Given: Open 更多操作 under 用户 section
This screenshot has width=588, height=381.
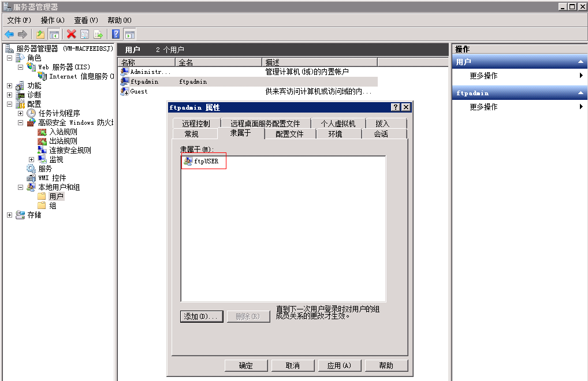Looking at the screenshot, I should pyautogui.click(x=519, y=76).
